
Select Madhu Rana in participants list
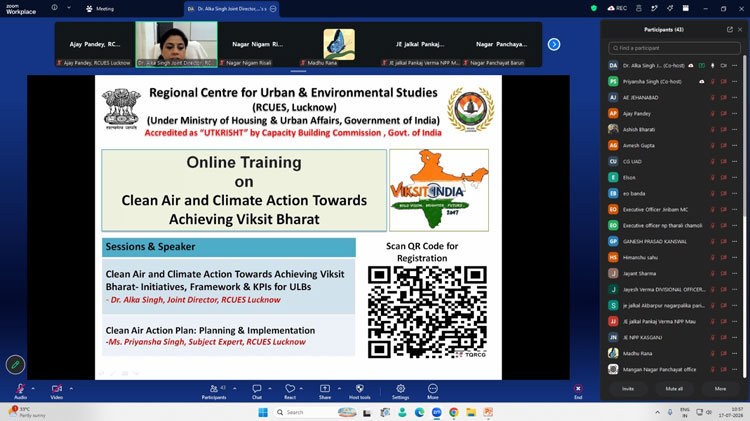point(673,354)
